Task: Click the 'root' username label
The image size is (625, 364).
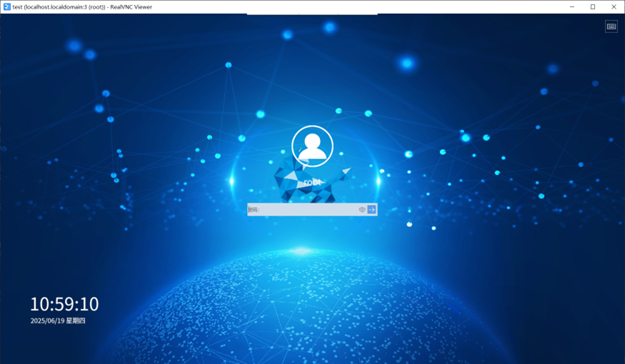Action: [x=312, y=182]
